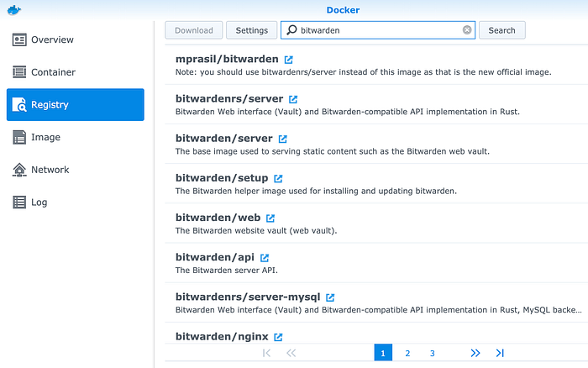
Task: Select the bitwardenrs/server result
Action: (376, 104)
